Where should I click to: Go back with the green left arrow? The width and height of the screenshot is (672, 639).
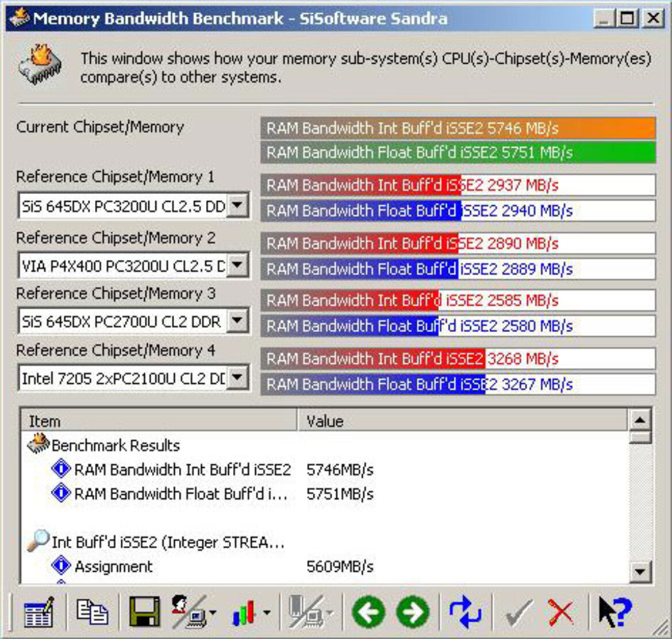(x=368, y=612)
